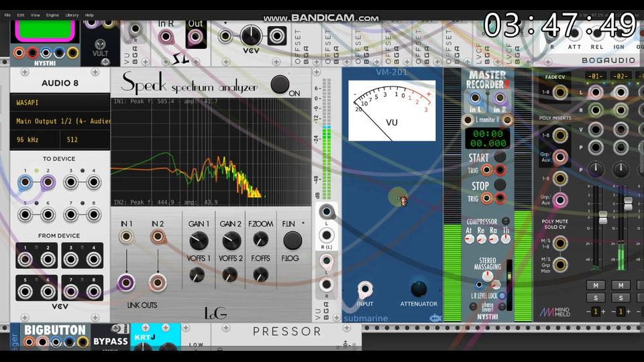Click the purple Link Out jack under IN 1
This screenshot has height=362, width=644.
(x=126, y=282)
